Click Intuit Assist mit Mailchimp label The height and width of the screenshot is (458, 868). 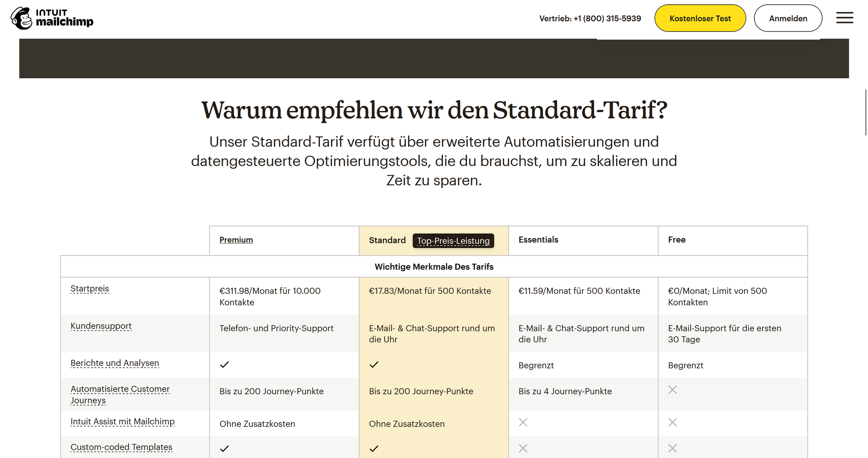[123, 422]
